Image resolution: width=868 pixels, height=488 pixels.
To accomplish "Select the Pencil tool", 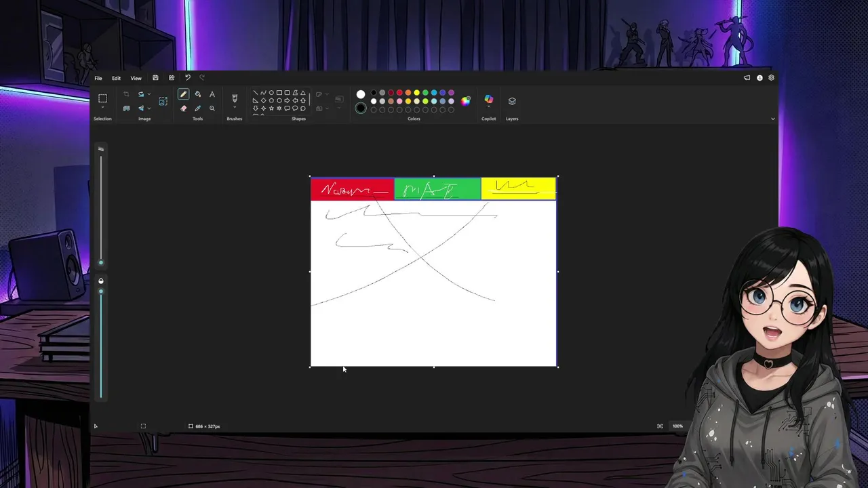I will tap(183, 94).
